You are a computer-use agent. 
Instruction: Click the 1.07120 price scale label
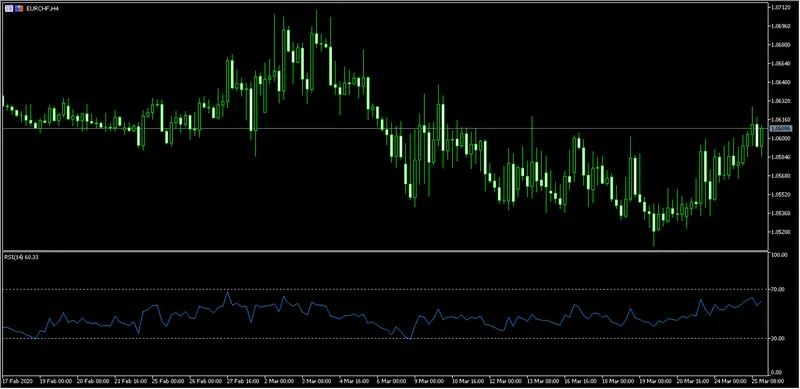(781, 8)
